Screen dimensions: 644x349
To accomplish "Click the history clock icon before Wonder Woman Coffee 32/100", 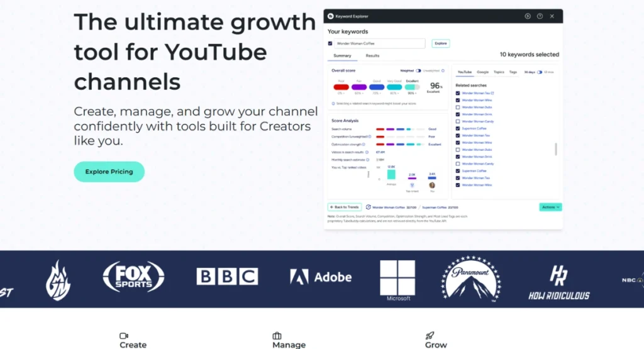I will [368, 207].
